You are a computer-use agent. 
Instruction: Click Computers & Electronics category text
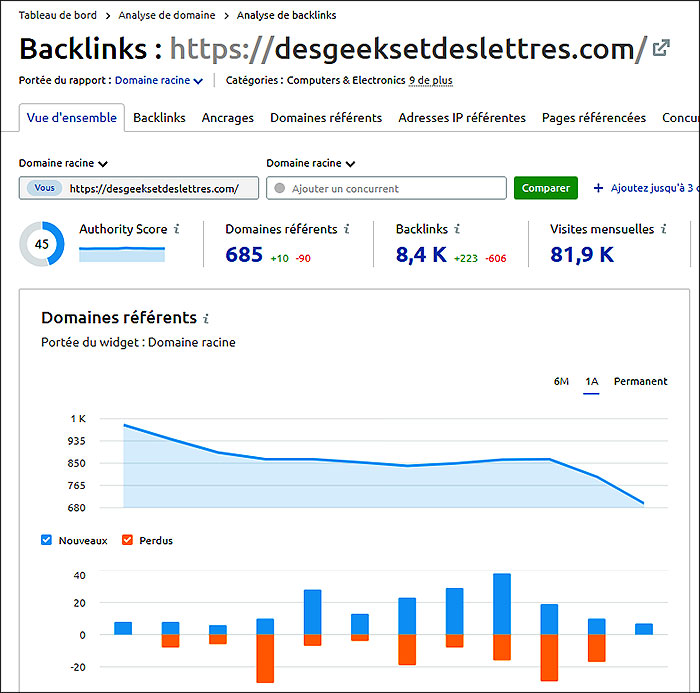point(346,80)
